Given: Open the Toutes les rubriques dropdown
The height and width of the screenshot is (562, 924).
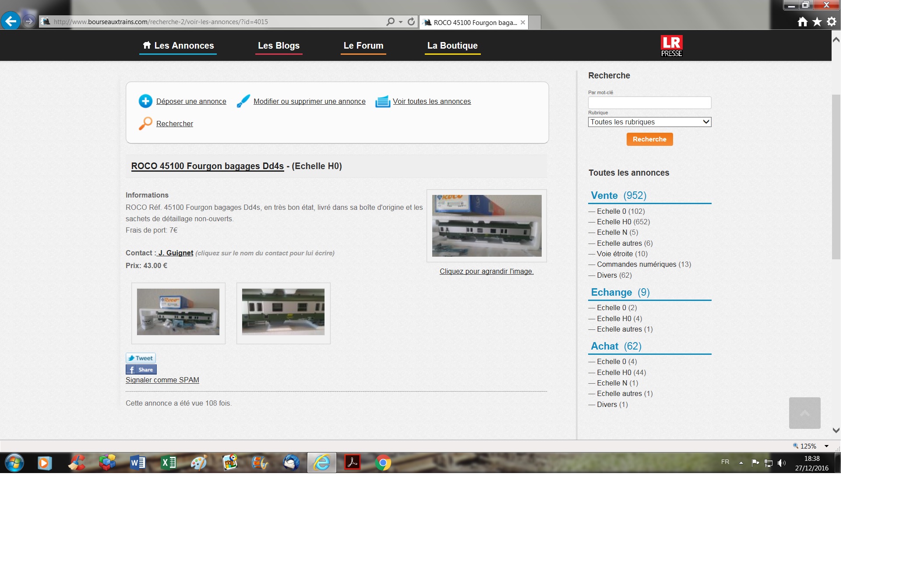Looking at the screenshot, I should tap(649, 122).
